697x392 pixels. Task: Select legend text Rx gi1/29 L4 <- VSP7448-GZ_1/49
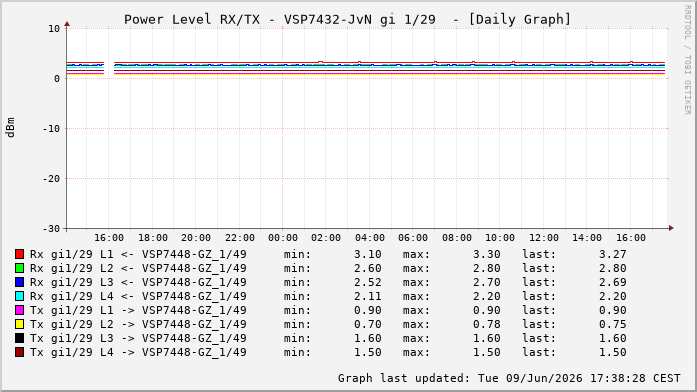click(x=138, y=296)
